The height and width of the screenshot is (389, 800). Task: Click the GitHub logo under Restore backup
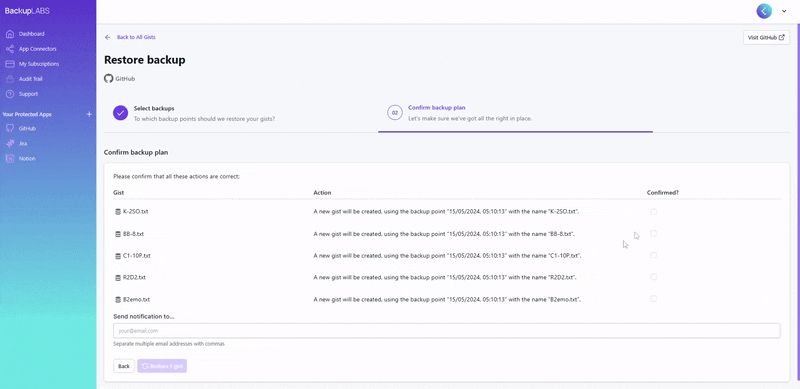pos(108,79)
